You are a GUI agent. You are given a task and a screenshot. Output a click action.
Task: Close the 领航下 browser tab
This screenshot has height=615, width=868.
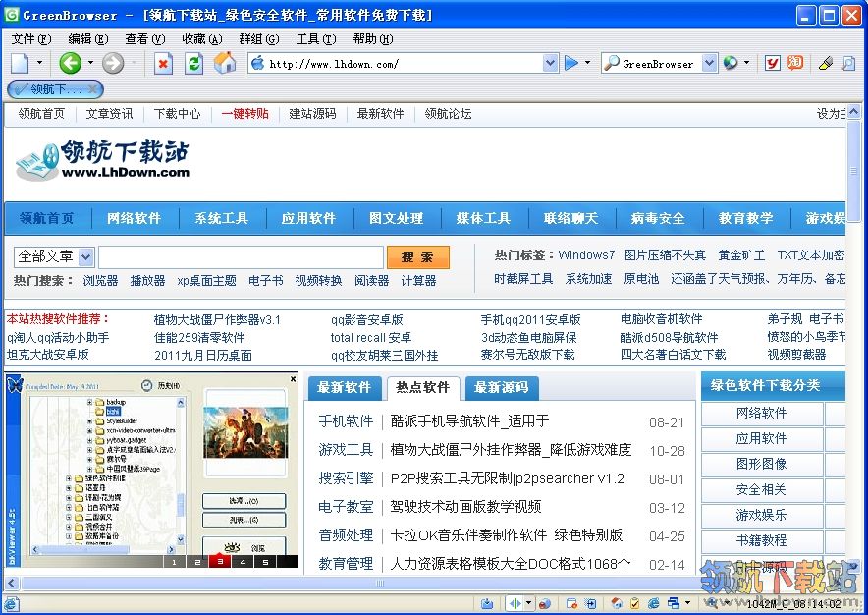point(93,89)
